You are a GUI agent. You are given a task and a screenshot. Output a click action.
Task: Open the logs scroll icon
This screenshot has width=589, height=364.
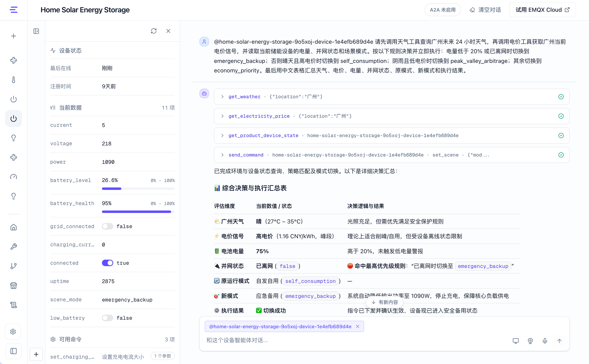14,305
